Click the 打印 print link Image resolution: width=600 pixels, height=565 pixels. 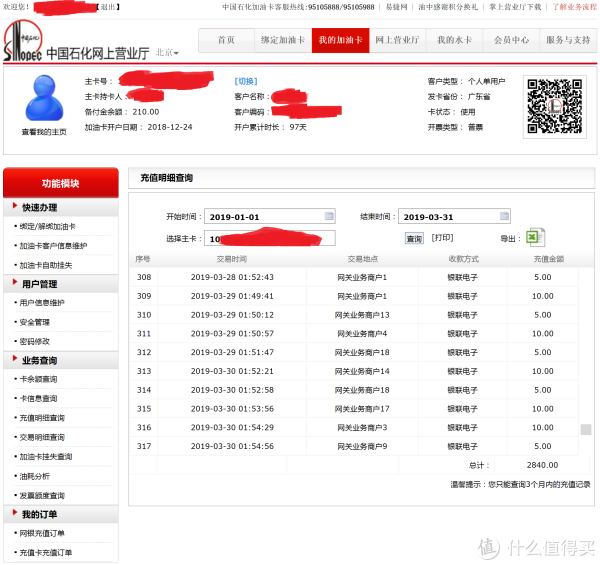442,238
